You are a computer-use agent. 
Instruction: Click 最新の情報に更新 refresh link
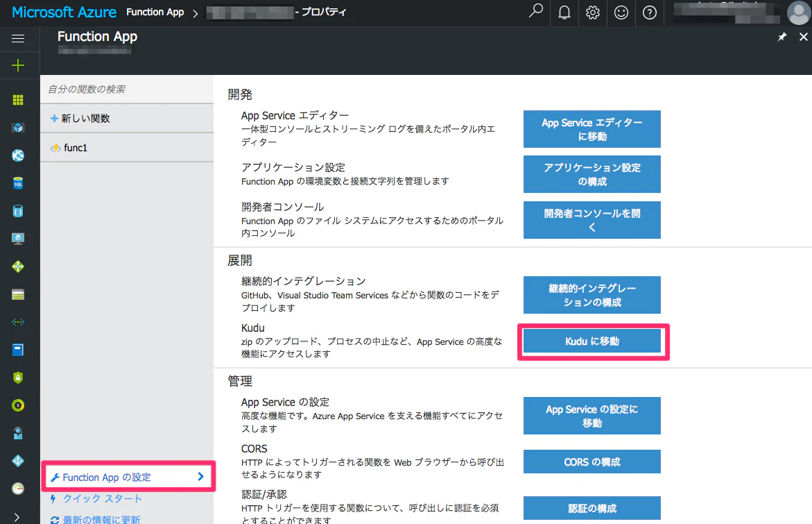[x=101, y=519]
